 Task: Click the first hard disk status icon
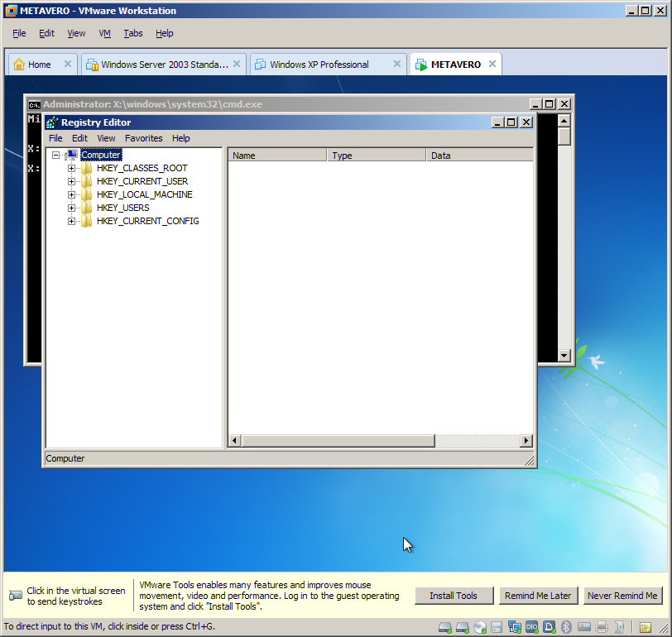click(x=445, y=628)
